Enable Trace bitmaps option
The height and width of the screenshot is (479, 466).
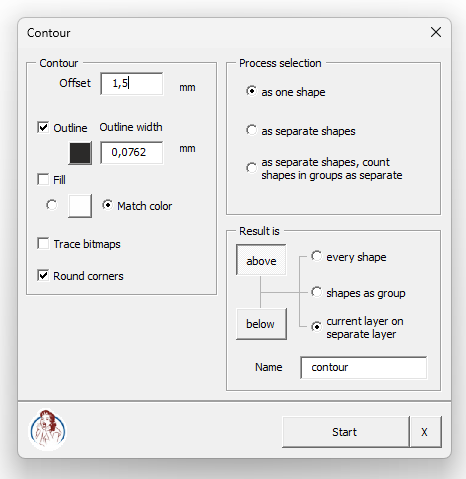point(43,243)
